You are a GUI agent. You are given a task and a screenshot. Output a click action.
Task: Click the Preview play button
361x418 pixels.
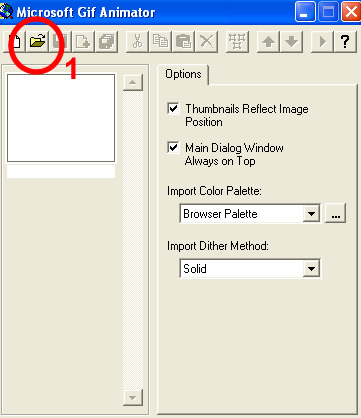[322, 42]
